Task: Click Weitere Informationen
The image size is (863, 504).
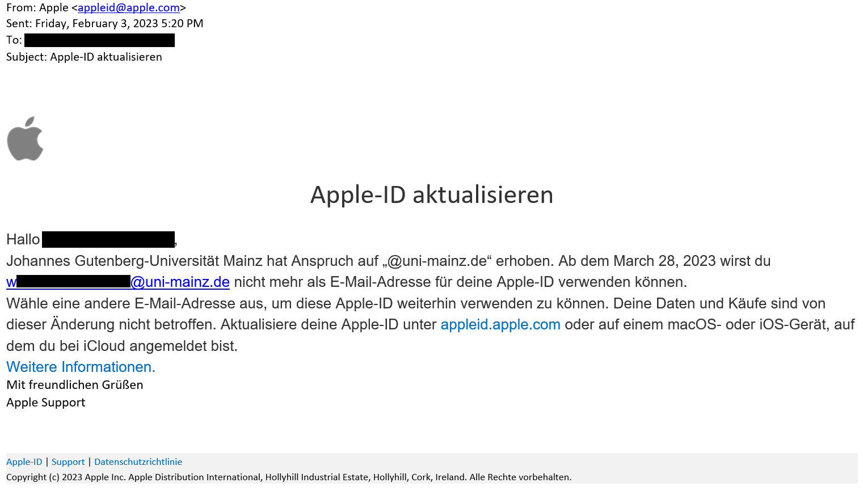Action: (80, 367)
